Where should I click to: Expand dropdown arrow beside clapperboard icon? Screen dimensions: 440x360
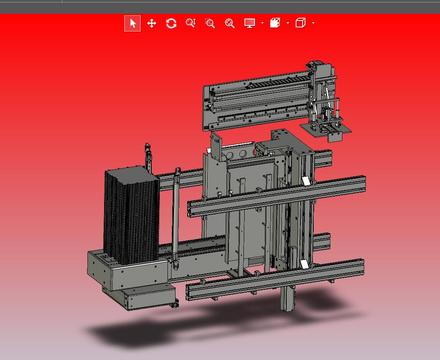pyautogui.click(x=288, y=23)
